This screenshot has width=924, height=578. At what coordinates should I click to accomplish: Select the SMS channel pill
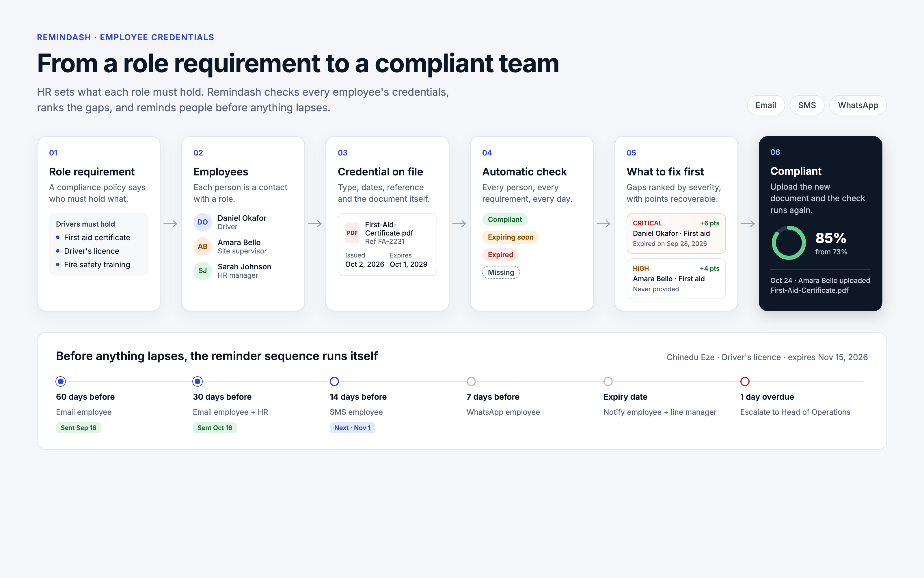pyautogui.click(x=807, y=105)
